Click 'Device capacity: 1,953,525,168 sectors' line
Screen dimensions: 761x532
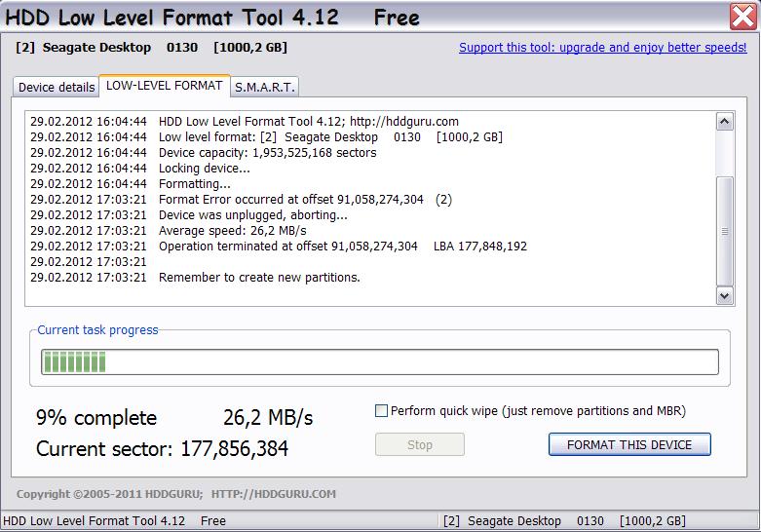(x=204, y=152)
